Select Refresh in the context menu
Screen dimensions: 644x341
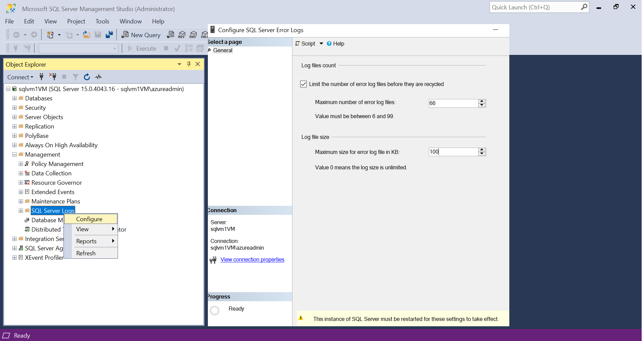86,253
